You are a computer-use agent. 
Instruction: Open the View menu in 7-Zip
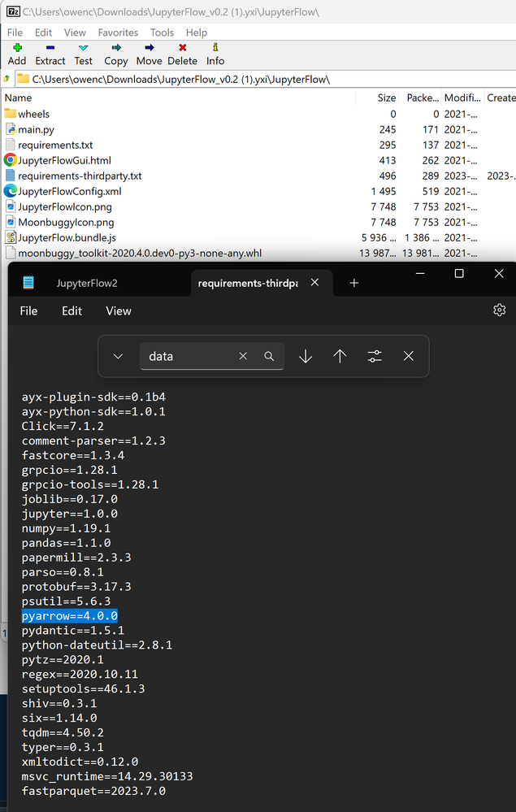tap(75, 33)
